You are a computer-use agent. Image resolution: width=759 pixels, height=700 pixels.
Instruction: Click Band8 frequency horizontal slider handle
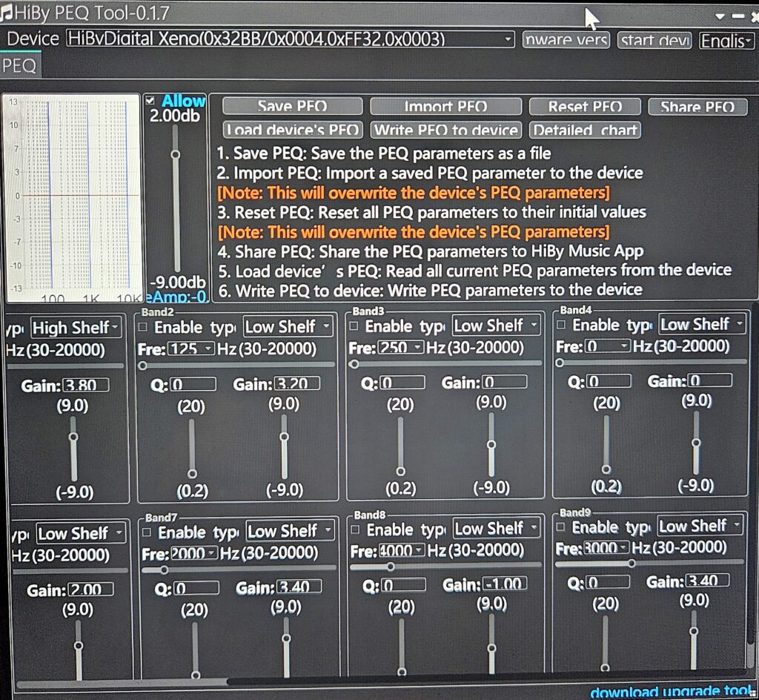[391, 566]
